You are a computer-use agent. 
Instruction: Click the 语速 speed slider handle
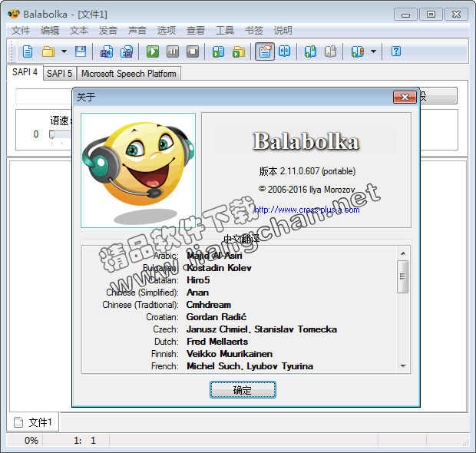point(52,134)
